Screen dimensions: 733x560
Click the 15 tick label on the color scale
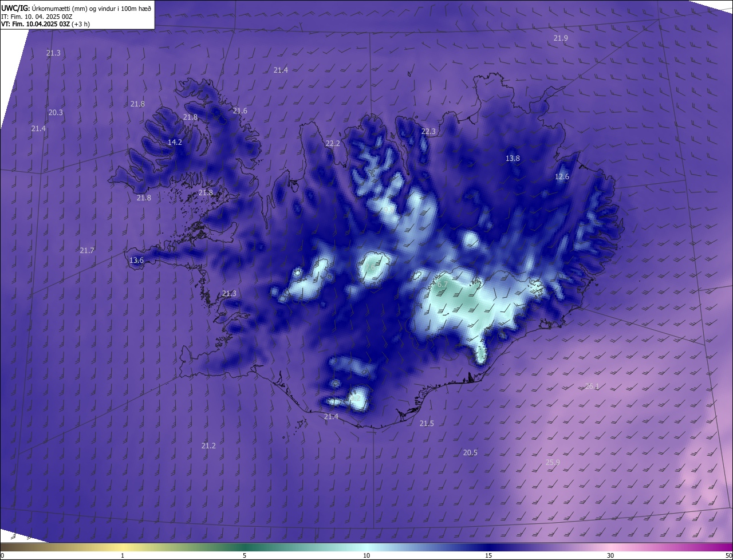(x=488, y=555)
